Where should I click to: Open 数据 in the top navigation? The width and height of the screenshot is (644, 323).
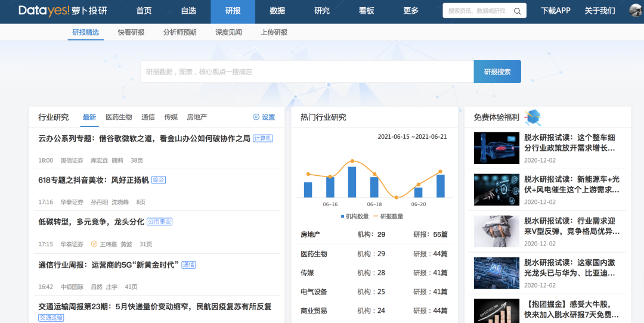[x=277, y=11]
